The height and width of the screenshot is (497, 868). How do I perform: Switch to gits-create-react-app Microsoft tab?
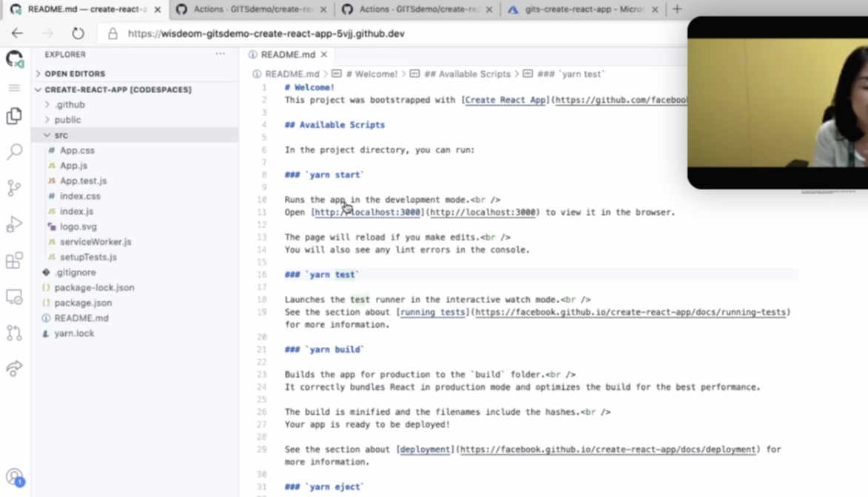(x=582, y=10)
